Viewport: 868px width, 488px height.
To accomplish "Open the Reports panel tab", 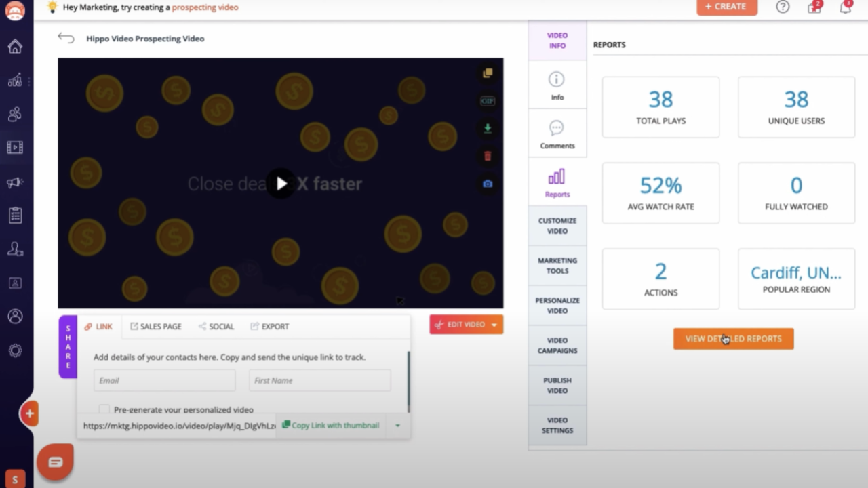I will tap(557, 183).
